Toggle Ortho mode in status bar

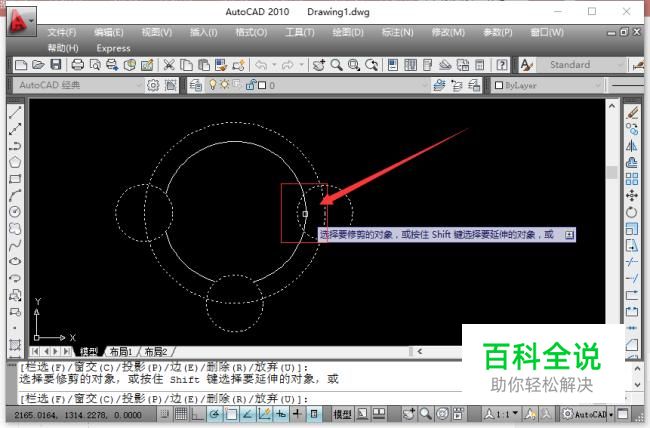(x=198, y=413)
